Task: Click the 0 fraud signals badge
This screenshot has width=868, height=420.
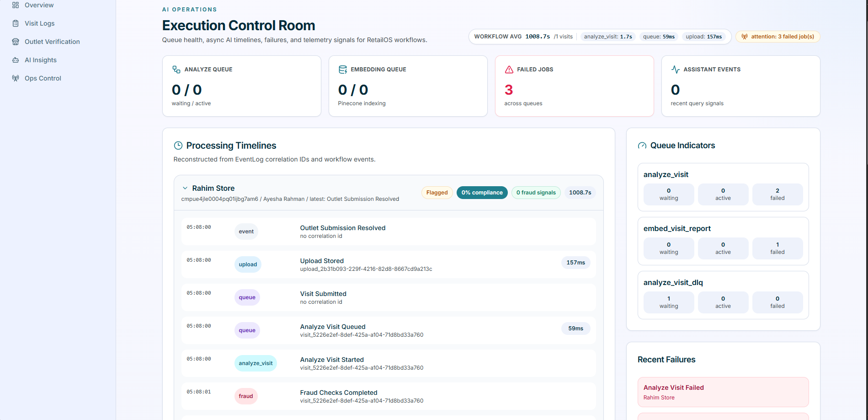Action: coord(536,193)
